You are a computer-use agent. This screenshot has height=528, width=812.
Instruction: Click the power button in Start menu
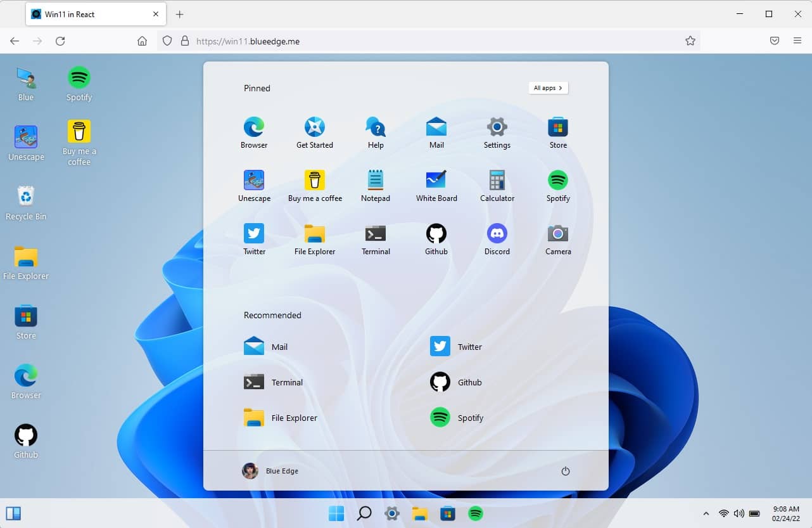click(566, 471)
